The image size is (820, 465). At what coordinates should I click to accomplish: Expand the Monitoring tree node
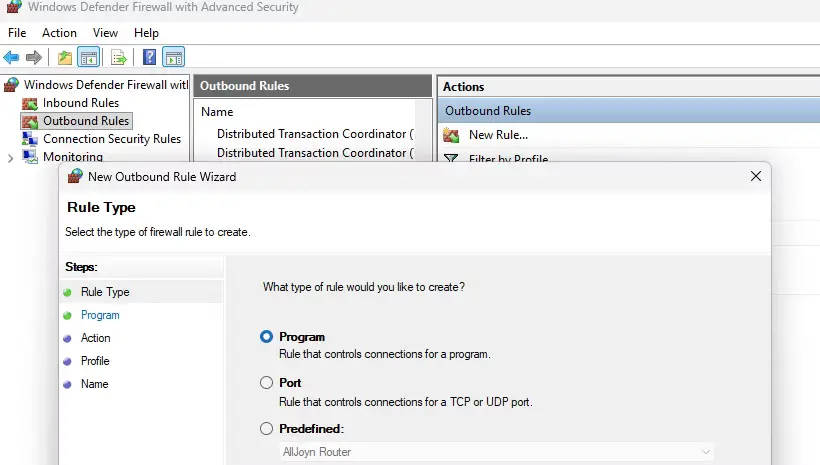[x=10, y=158]
